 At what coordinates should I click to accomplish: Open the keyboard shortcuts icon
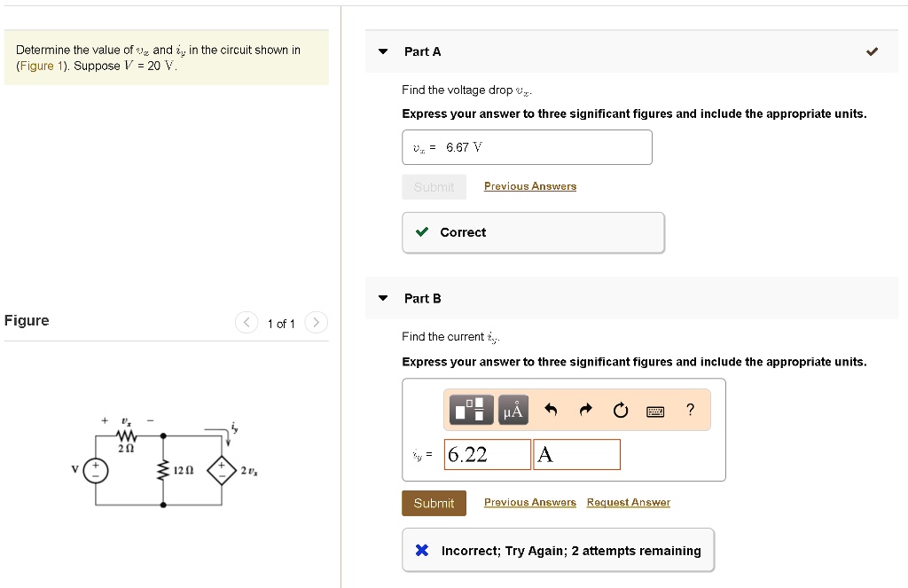655,410
